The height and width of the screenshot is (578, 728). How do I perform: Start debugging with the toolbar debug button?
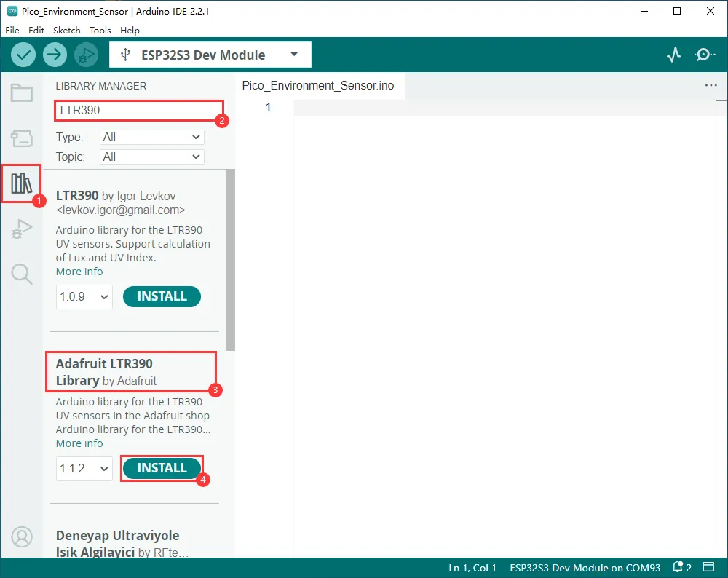(x=87, y=55)
